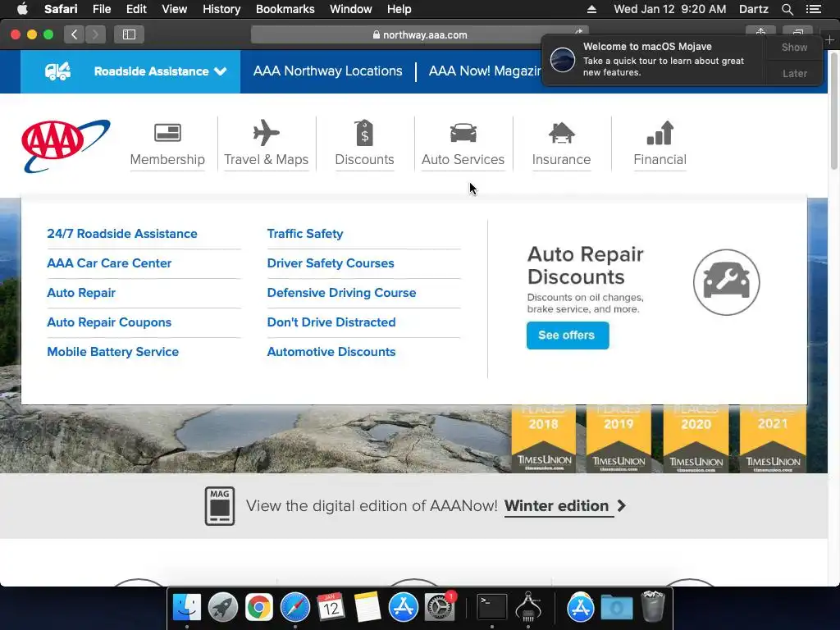Open the Traffic Safety link

305,234
